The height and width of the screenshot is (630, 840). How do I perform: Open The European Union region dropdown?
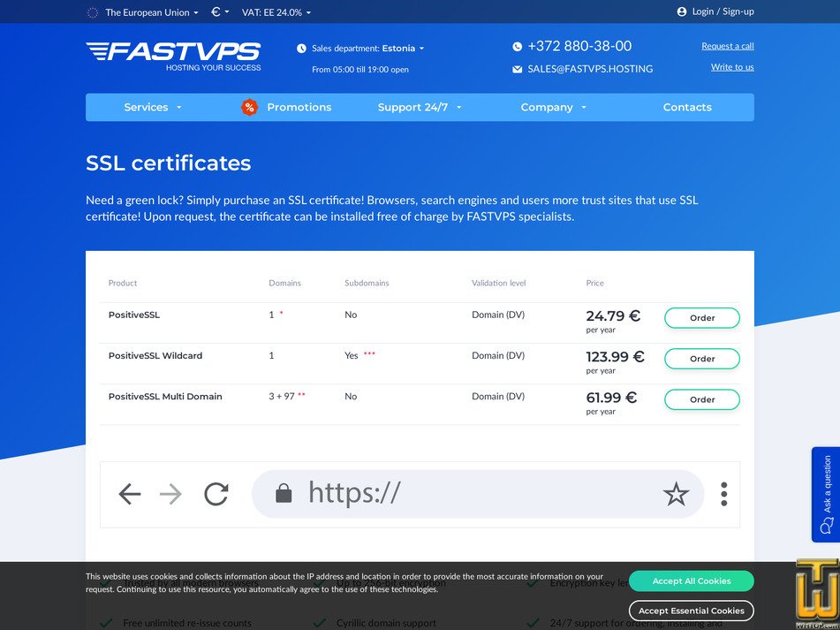(x=152, y=12)
